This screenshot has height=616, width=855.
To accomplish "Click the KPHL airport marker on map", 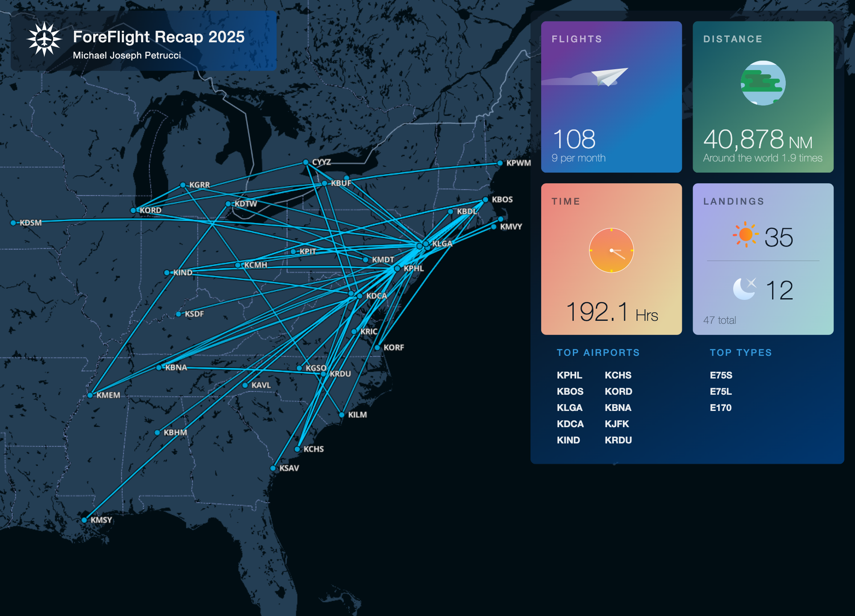I will 397,268.
